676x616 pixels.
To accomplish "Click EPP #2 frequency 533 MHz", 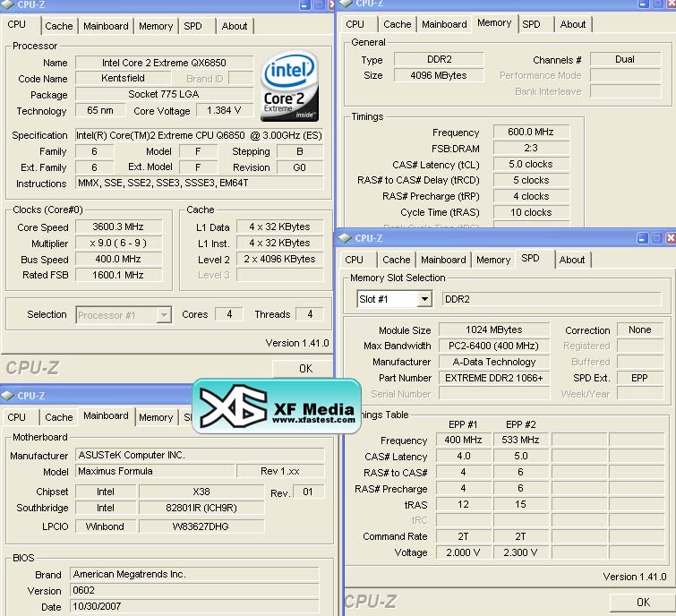I will (521, 440).
